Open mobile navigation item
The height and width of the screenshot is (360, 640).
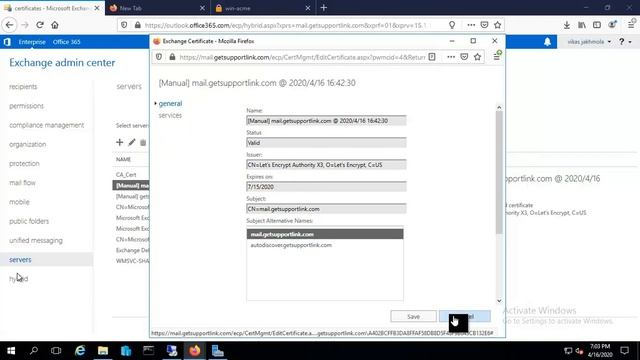(19, 202)
